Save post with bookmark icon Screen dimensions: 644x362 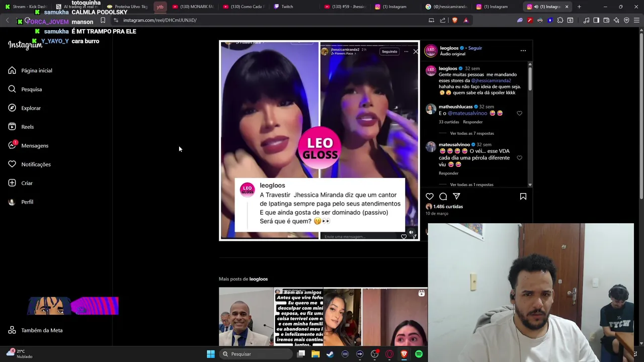[523, 197]
